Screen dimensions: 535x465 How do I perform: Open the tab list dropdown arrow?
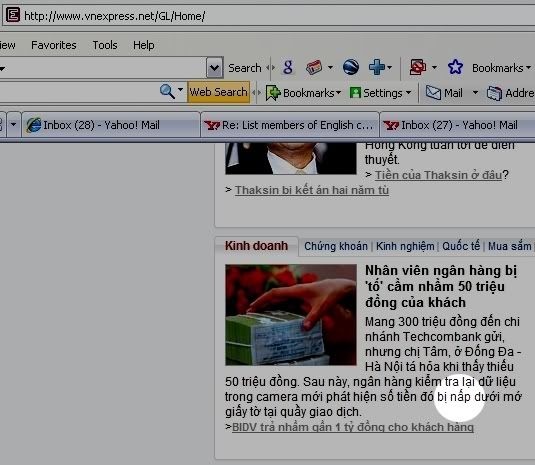pyautogui.click(x=13, y=124)
